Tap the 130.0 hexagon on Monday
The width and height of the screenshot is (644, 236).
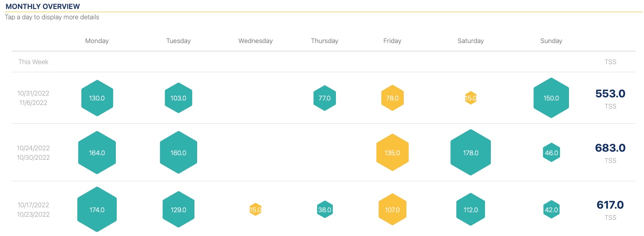tap(97, 98)
